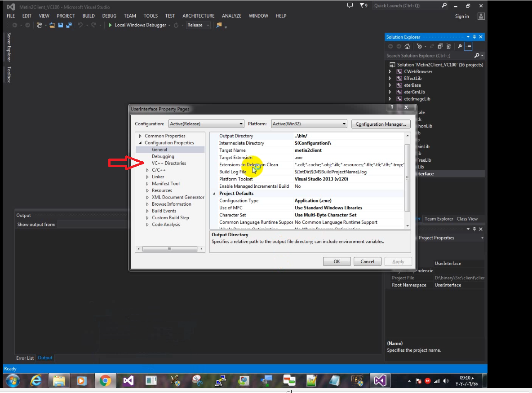
Task: Open the Release solution configuration dropdown
Action: point(199,25)
